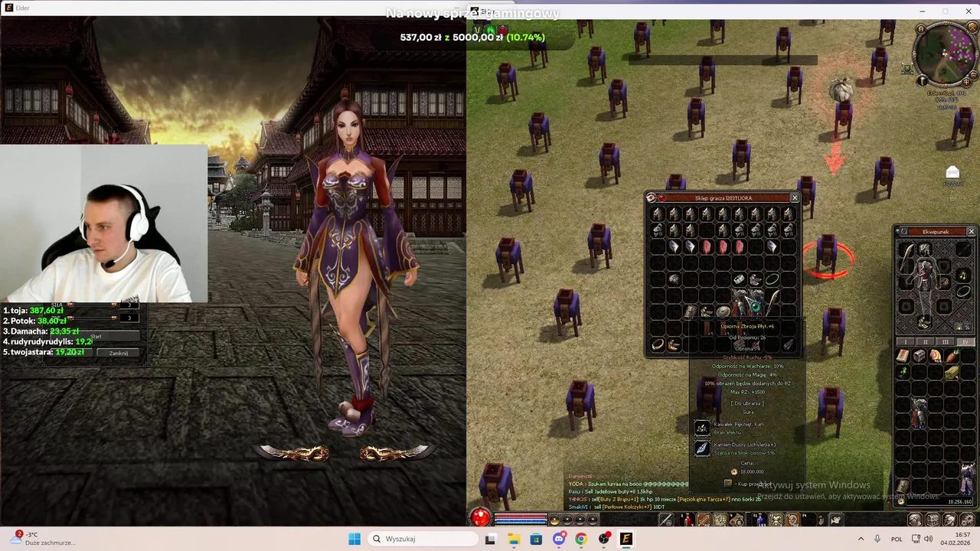Open the chest item in inventory
Viewport: 980px width, 551px height.
920,355
